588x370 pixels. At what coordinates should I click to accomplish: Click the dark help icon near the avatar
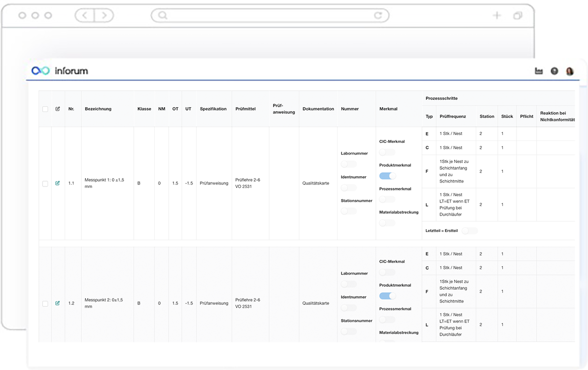554,71
